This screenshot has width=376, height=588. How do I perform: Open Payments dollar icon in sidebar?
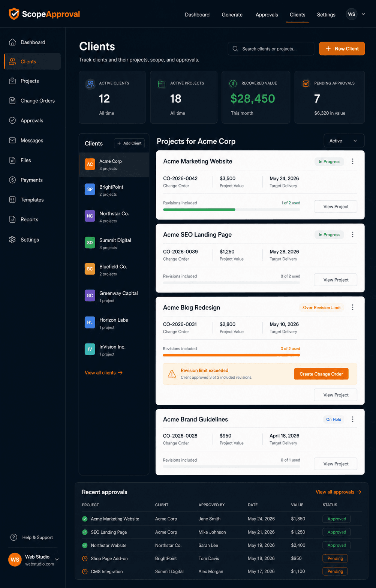(12, 180)
